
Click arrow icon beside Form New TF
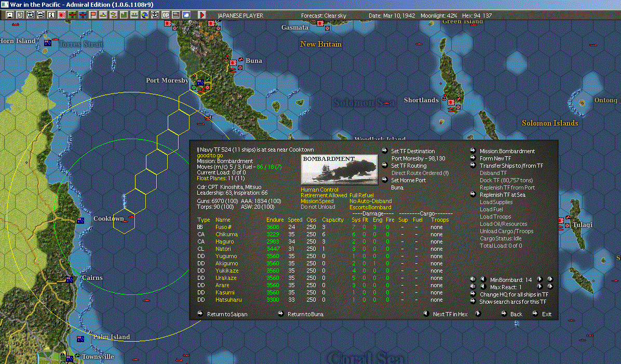(473, 158)
